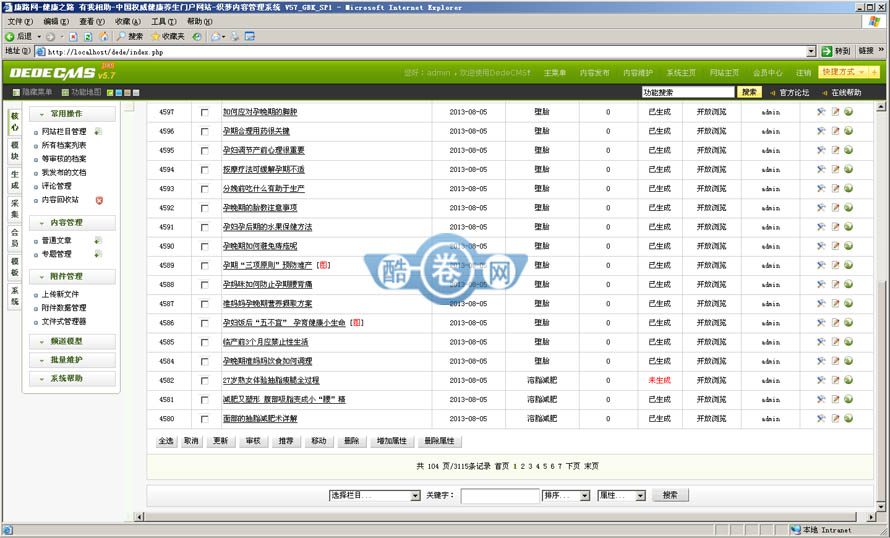The height and width of the screenshot is (538, 890).
Task: Click the IE Back arrow icon
Action: click(10, 36)
